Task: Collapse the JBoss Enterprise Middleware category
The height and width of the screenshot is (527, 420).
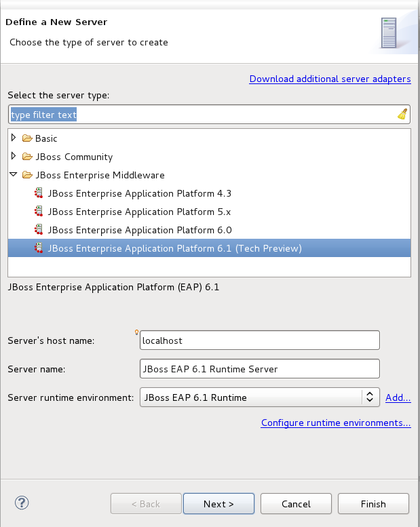Action: [x=14, y=175]
